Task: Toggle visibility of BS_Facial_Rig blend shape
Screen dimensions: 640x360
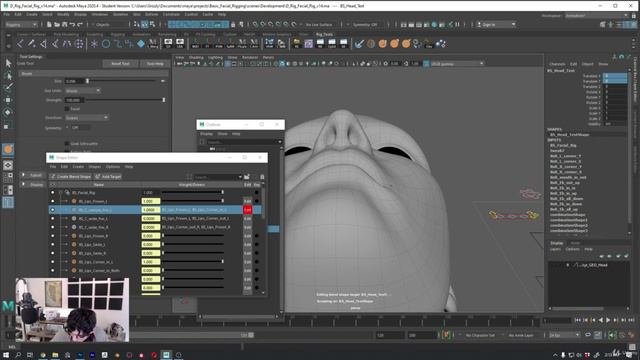Action: (x=52, y=192)
